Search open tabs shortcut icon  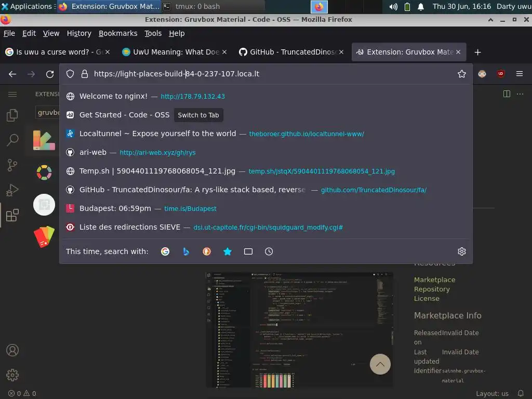pyautogui.click(x=248, y=251)
